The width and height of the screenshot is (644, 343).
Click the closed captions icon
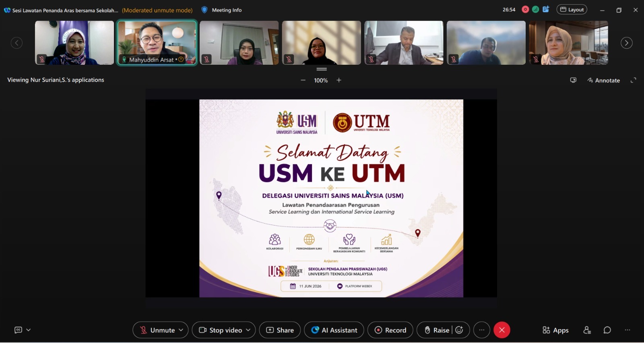(x=18, y=330)
